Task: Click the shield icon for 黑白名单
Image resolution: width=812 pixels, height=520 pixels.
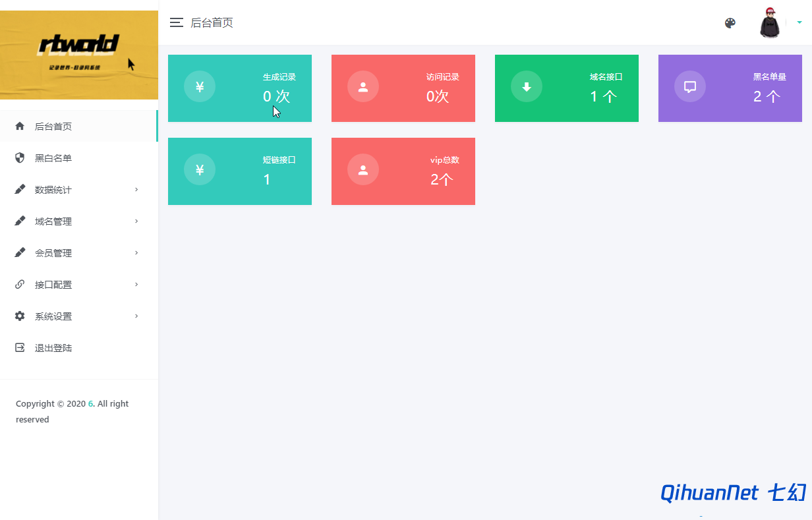Action: click(20, 158)
